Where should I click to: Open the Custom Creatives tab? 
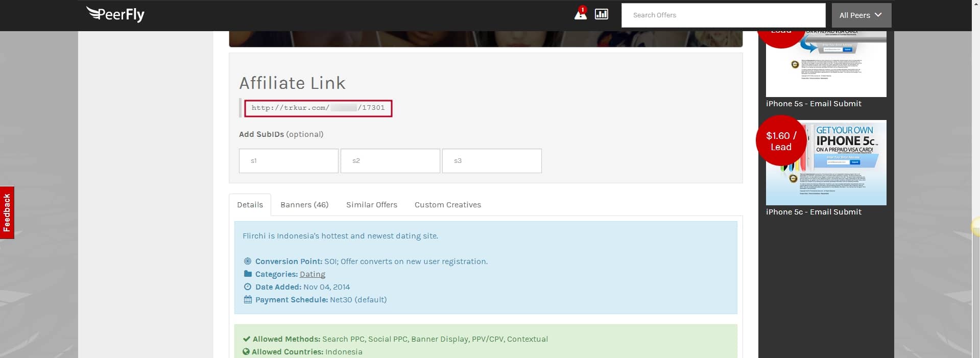tap(448, 205)
